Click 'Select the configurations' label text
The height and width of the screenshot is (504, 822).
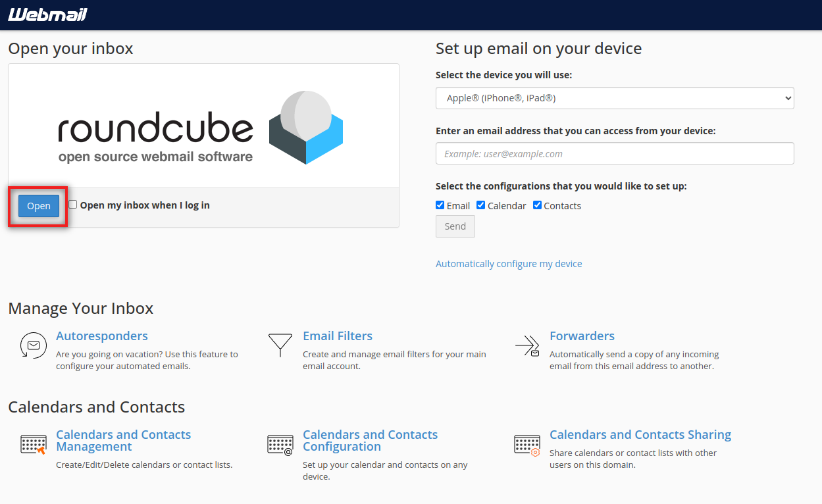(561, 186)
